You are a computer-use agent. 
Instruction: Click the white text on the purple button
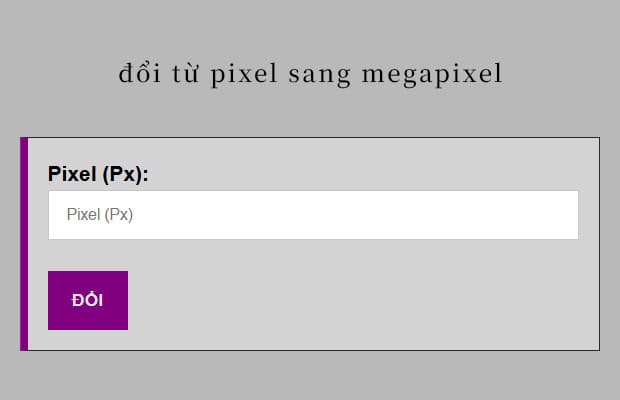[88, 300]
